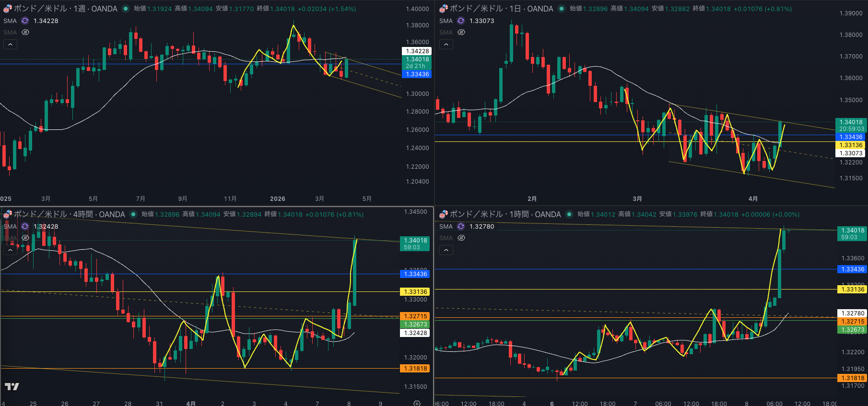Collapse the indicator legend on weekly chart
The image size is (868, 406).
click(x=10, y=44)
